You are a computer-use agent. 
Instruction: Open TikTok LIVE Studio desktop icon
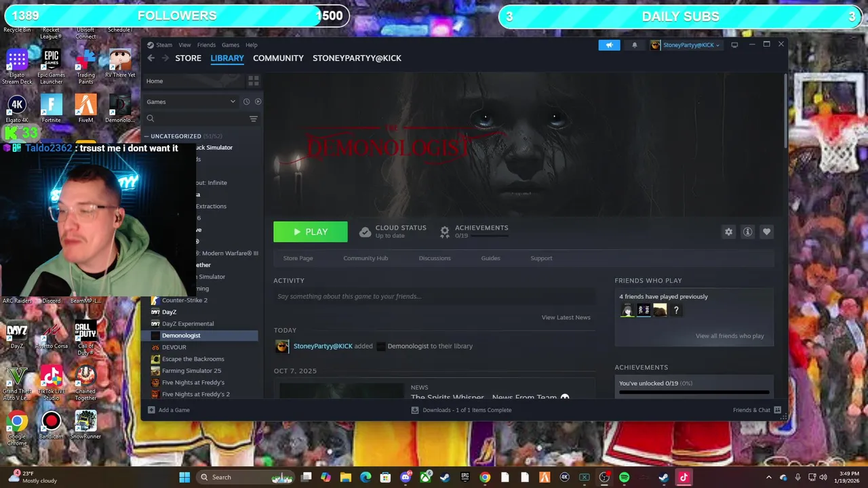click(51, 382)
